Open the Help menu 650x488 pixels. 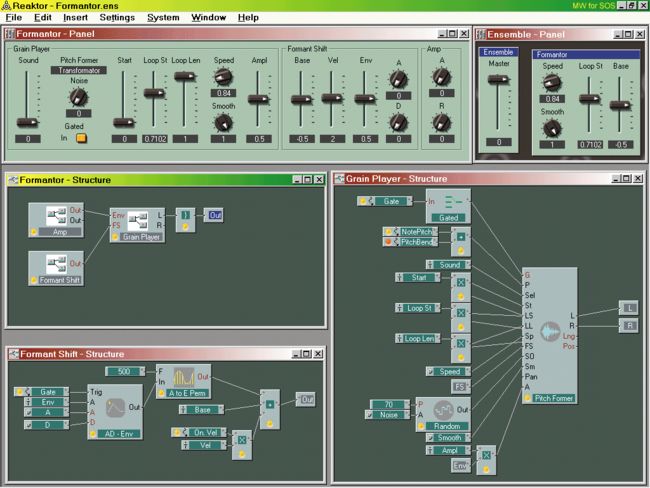pos(248,17)
